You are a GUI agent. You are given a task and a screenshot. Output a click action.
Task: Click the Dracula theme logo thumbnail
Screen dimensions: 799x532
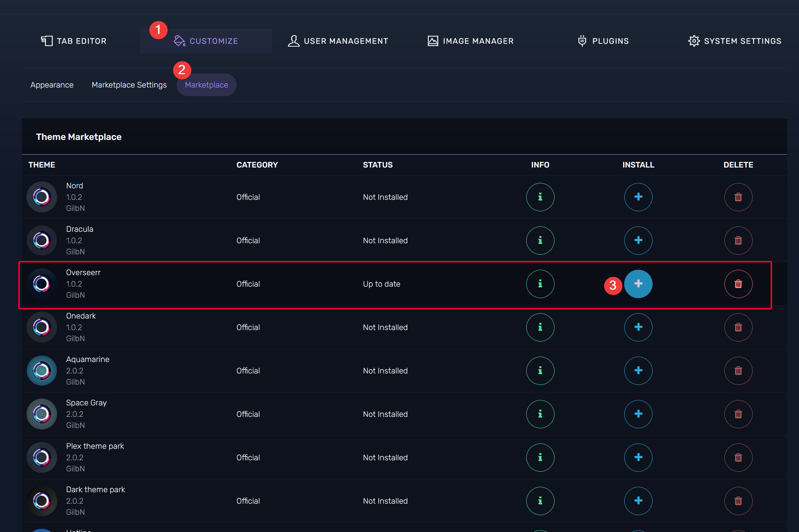(x=42, y=240)
